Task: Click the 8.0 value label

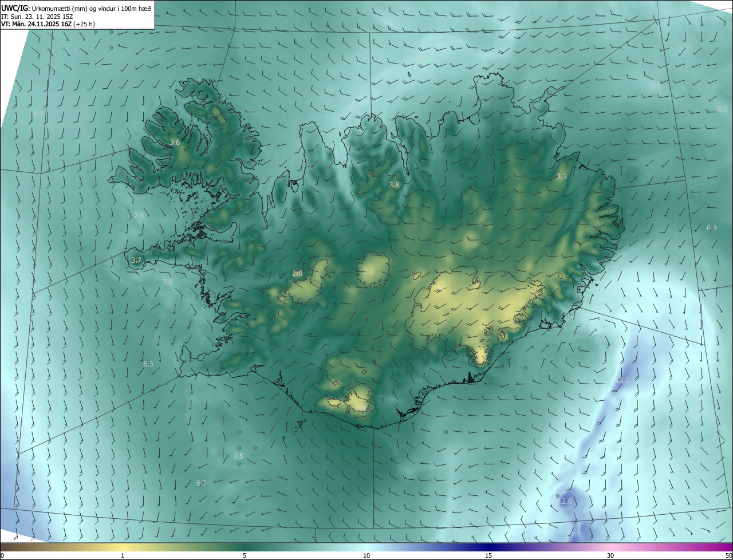Action: (x=722, y=109)
